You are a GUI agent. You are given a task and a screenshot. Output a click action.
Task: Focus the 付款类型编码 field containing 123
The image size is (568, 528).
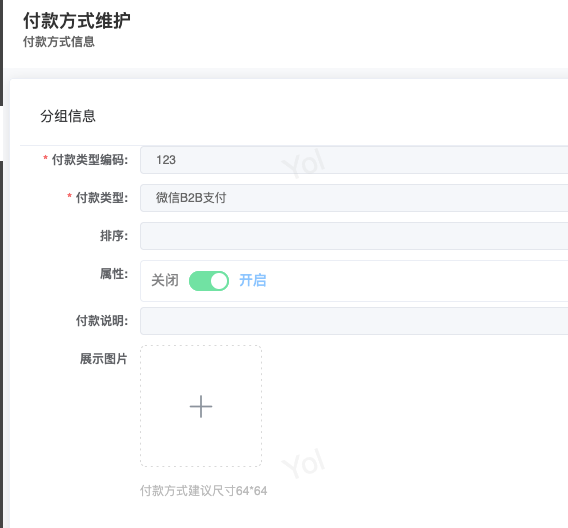tap(354, 160)
